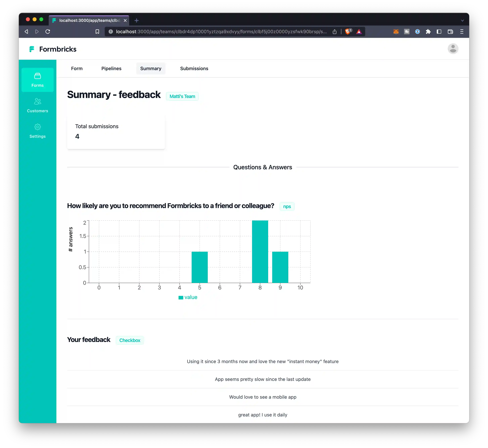Open the Forms sidebar section
488x448 pixels.
point(37,80)
